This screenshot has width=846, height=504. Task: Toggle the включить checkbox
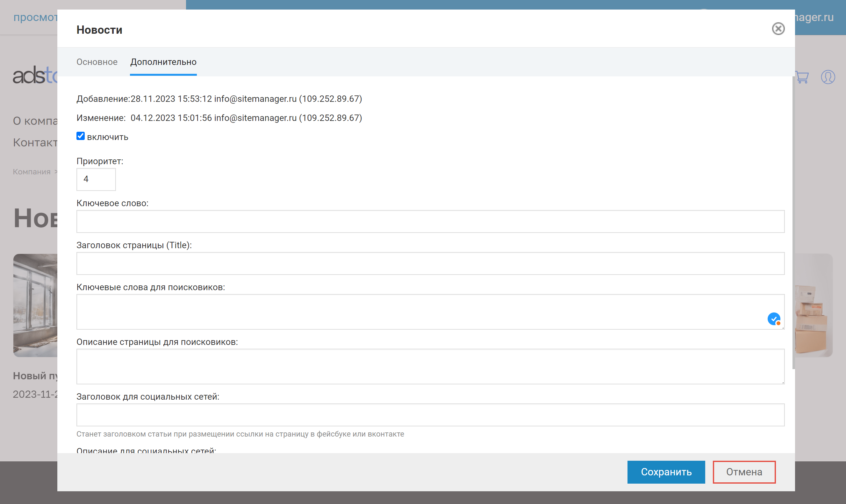(x=81, y=136)
